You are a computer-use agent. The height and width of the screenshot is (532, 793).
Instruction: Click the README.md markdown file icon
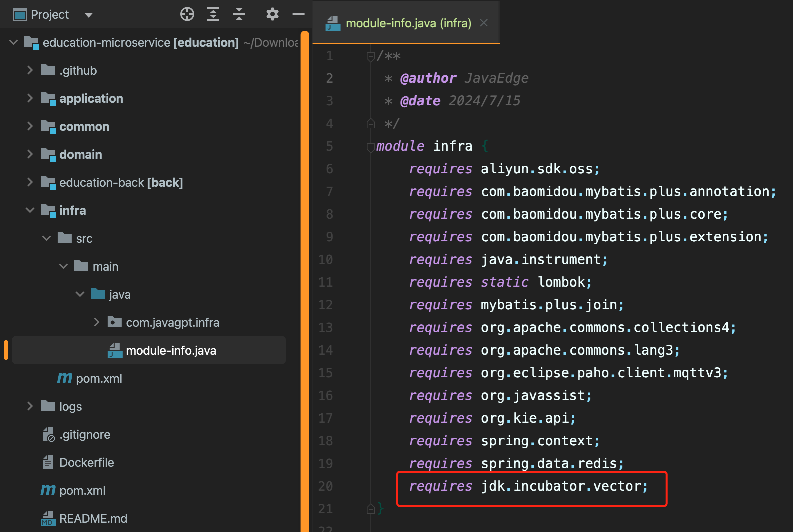(48, 518)
